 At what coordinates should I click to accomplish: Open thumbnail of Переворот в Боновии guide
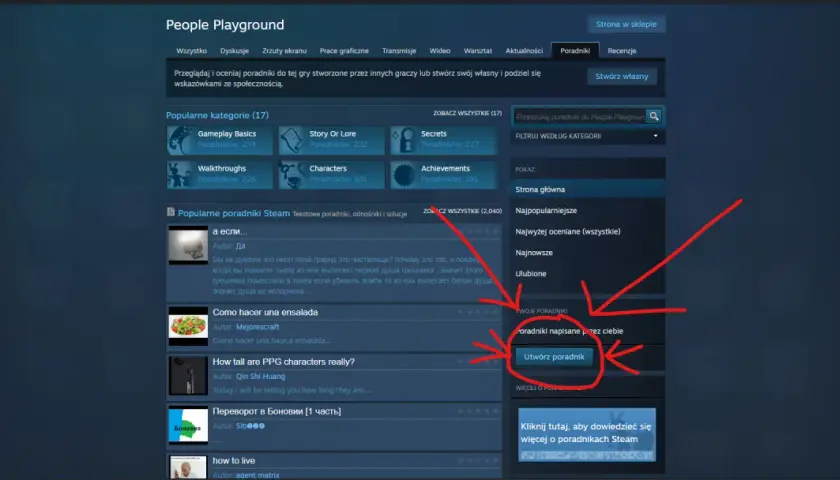188,425
